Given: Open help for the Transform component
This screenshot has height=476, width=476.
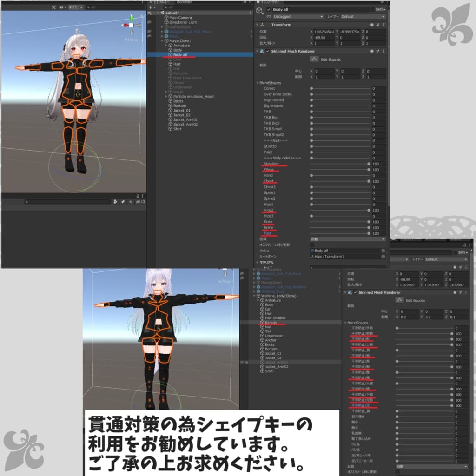Looking at the screenshot, I should tap(372, 25).
